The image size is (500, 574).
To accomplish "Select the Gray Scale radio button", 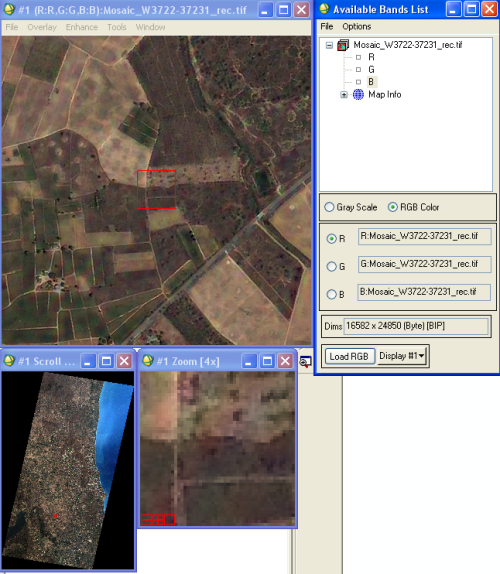I will click(x=329, y=207).
